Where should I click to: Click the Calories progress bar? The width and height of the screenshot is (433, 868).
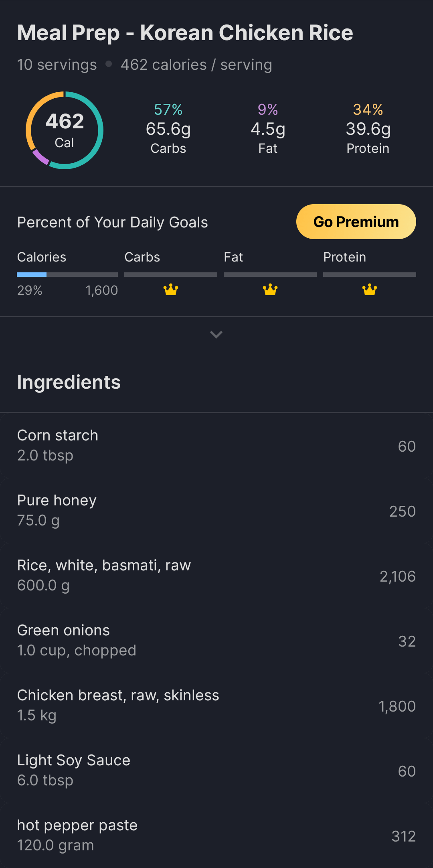(x=67, y=275)
